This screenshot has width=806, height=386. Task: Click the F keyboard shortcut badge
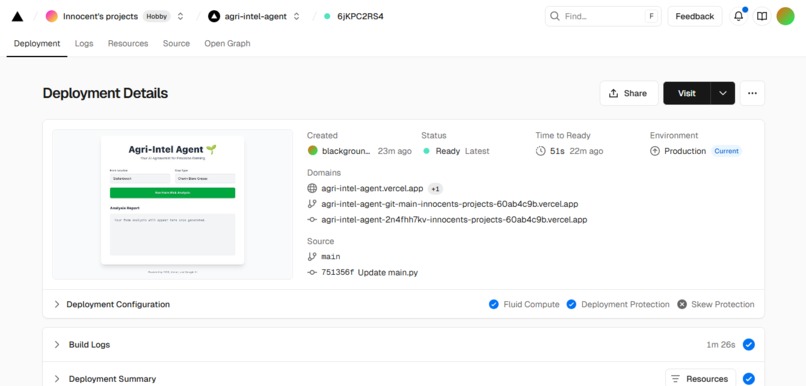pos(651,16)
